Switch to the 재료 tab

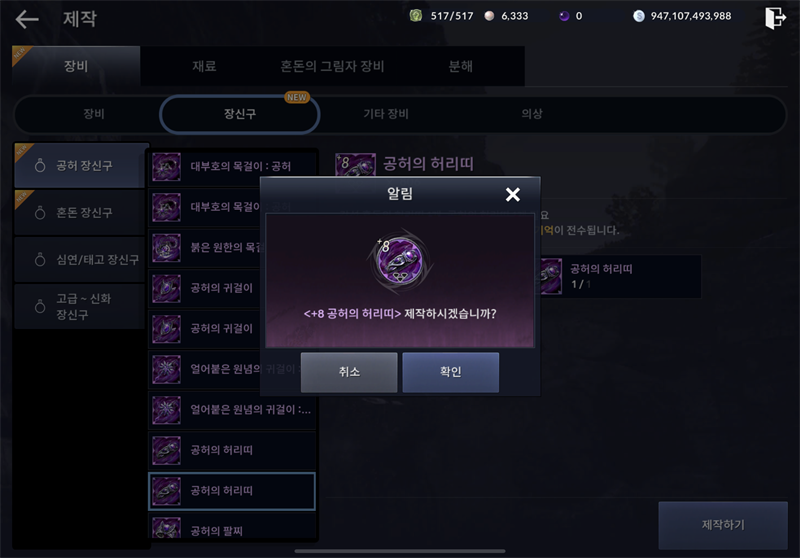tap(204, 66)
